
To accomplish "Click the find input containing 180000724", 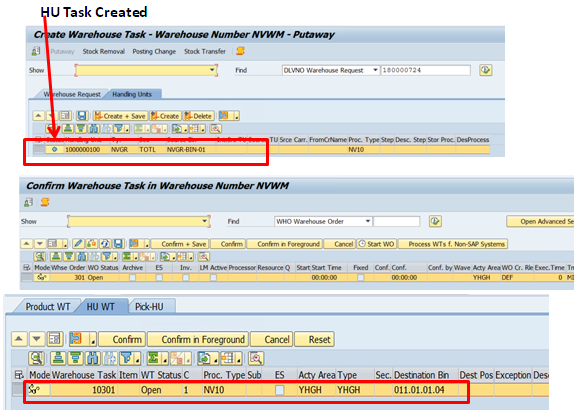I will point(425,70).
